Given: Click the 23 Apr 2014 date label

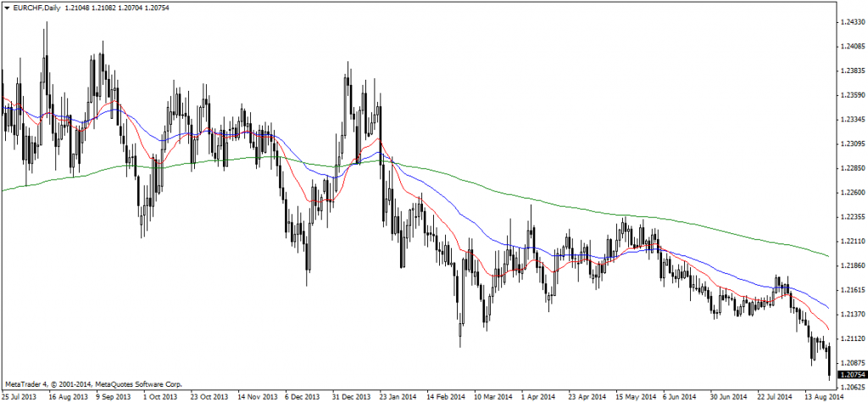Looking at the screenshot, I should [x=588, y=397].
